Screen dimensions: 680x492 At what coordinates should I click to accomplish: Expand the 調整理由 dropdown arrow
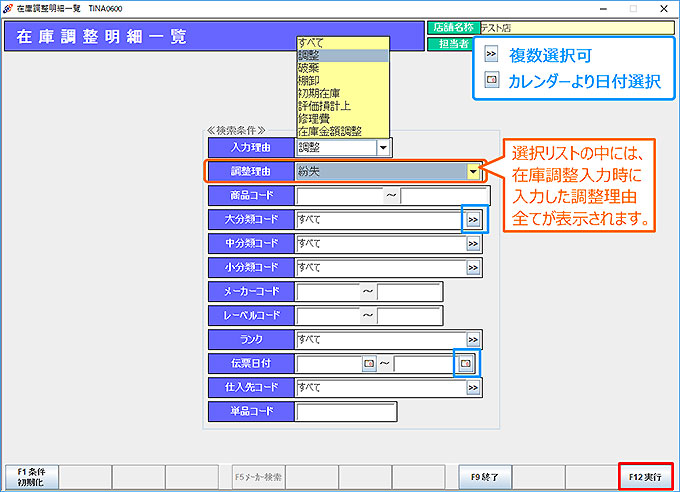473,172
